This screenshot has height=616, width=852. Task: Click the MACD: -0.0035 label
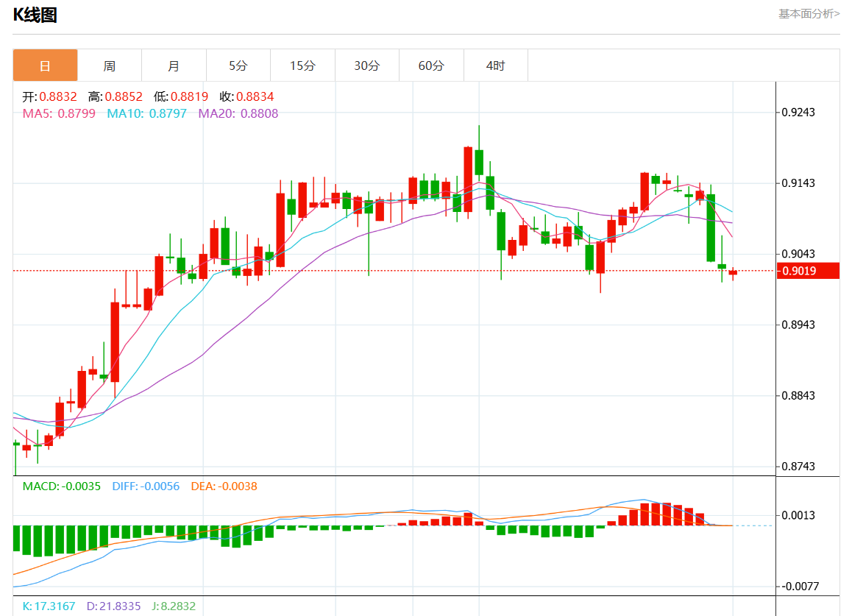(61, 486)
